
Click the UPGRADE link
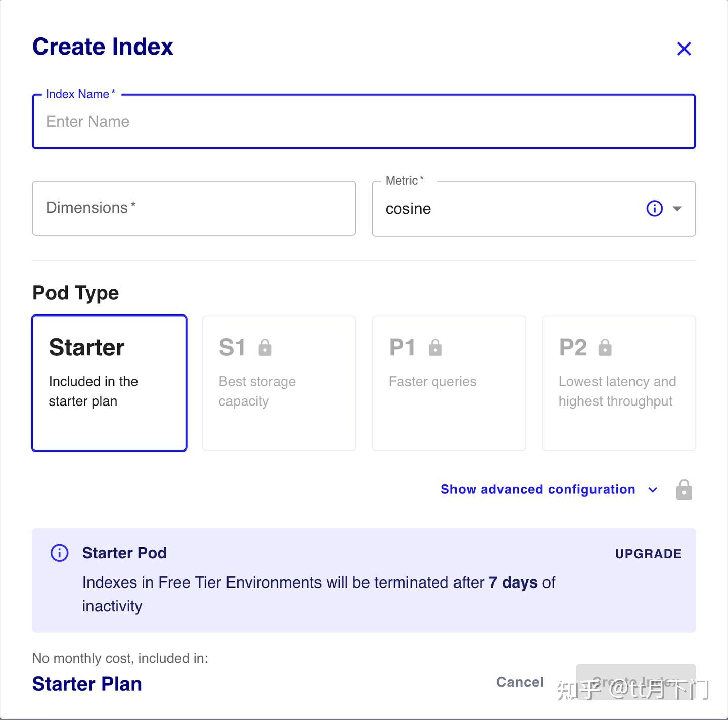point(648,554)
